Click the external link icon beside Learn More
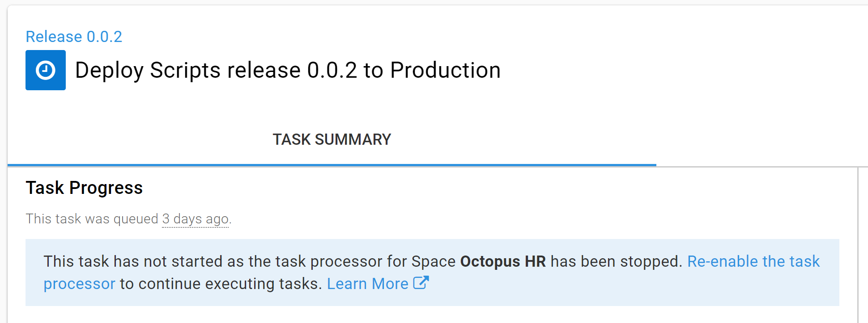This screenshot has height=323, width=868. 421,282
